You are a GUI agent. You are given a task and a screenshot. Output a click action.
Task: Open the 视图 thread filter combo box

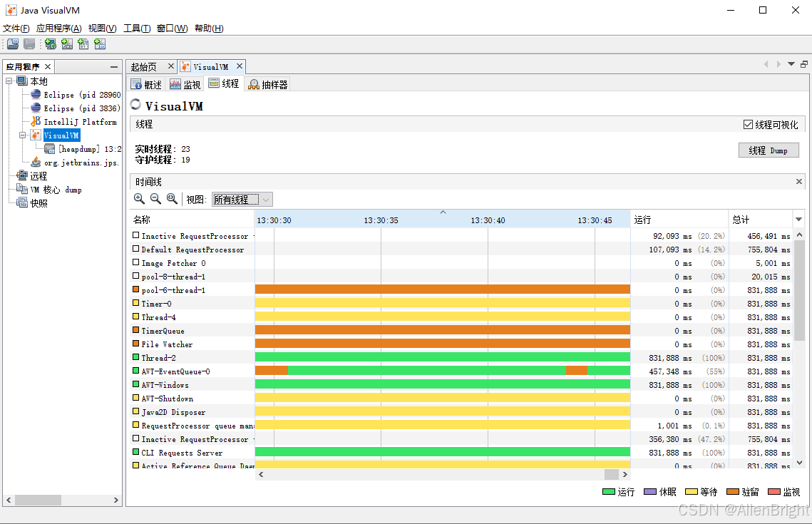coord(242,200)
